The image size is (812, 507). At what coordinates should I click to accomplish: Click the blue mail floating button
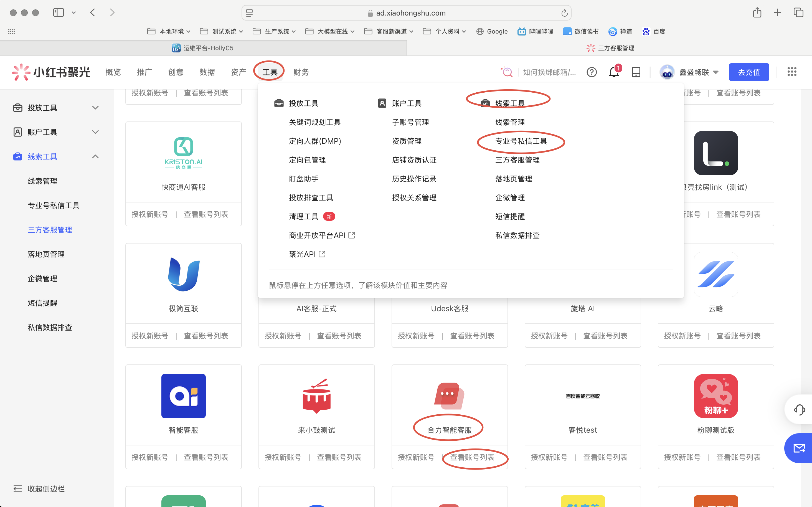coord(799,448)
